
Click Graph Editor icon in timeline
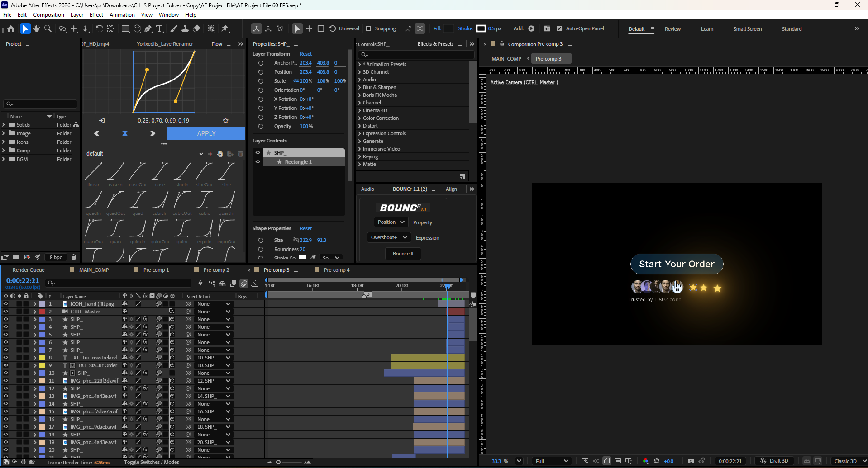[255, 284]
